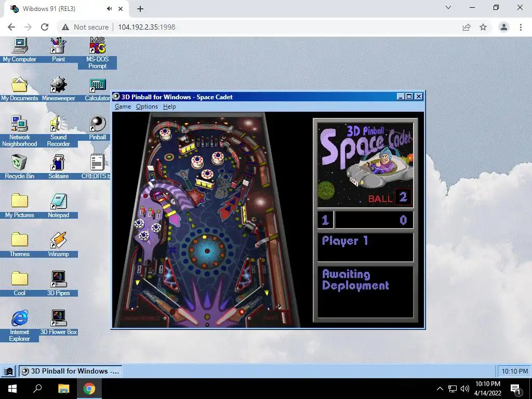
Task: Show hidden system tray icons
Action: (x=440, y=389)
